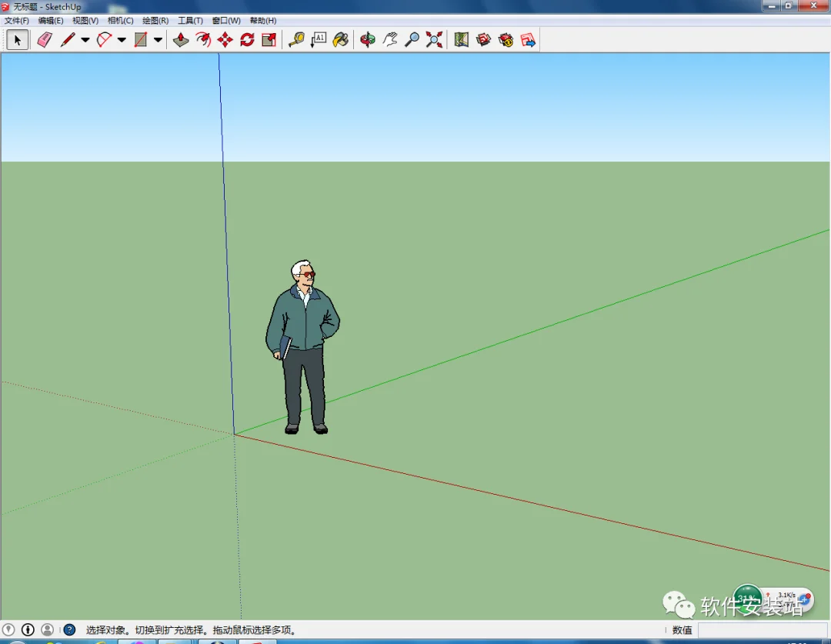Open the Extension Warehouse icon
This screenshot has height=644, width=831.
coord(506,40)
